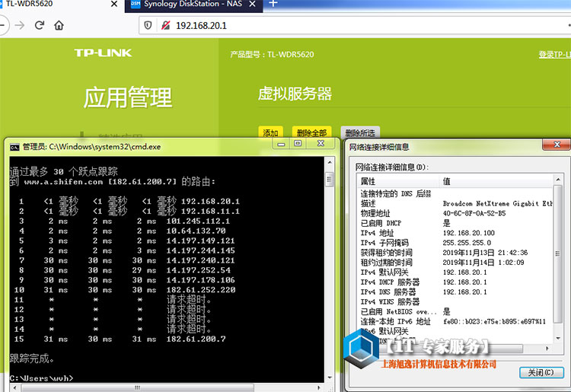This screenshot has height=392, width=571.
Task: Reload the page with the refresh icon
Action: 40,25
